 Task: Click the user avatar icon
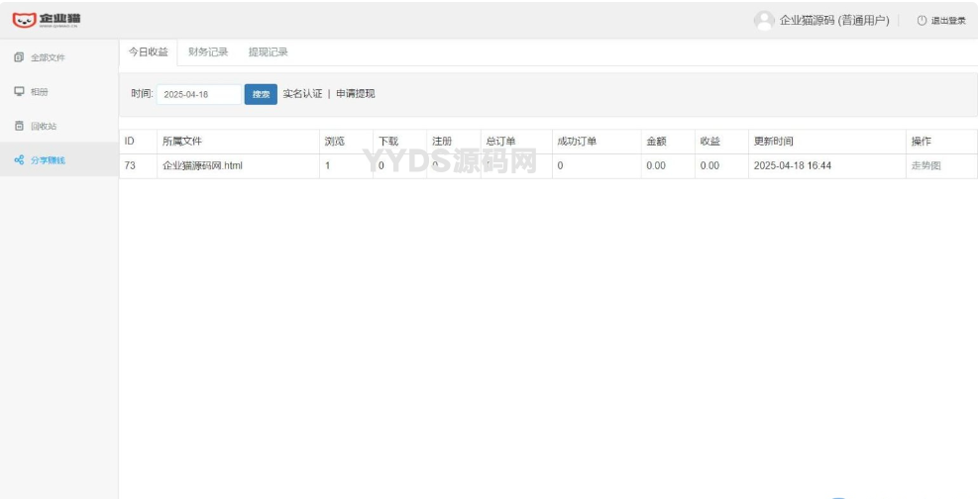[763, 21]
